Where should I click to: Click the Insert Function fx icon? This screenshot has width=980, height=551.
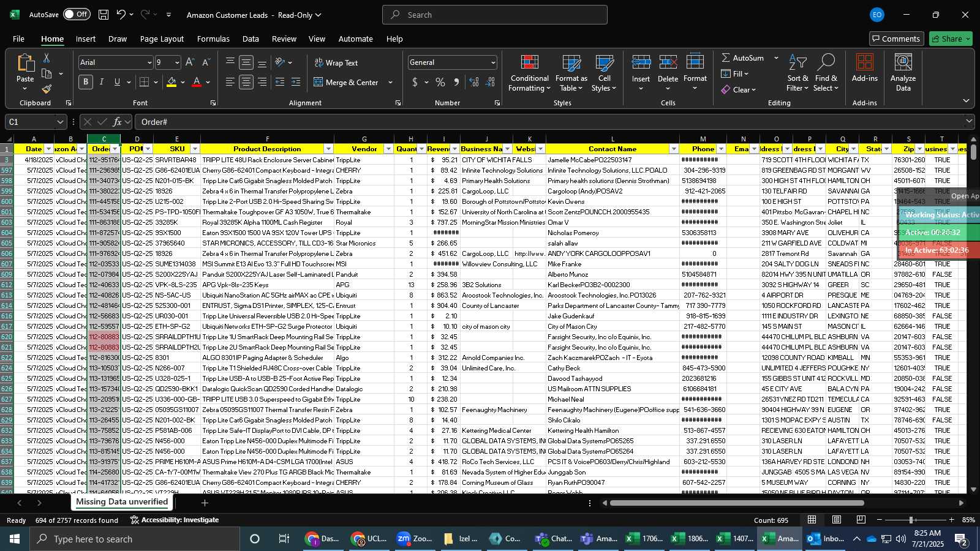pyautogui.click(x=118, y=122)
